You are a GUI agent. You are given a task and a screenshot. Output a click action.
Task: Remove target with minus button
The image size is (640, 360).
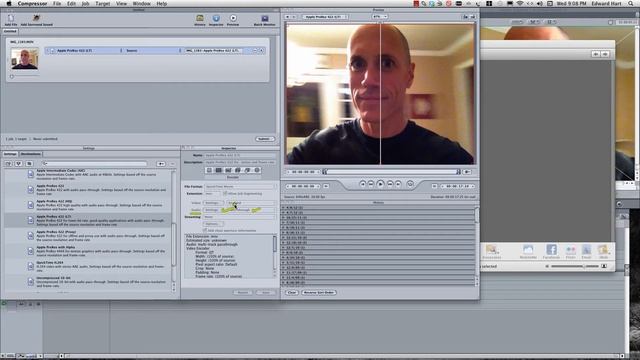[x=255, y=51]
